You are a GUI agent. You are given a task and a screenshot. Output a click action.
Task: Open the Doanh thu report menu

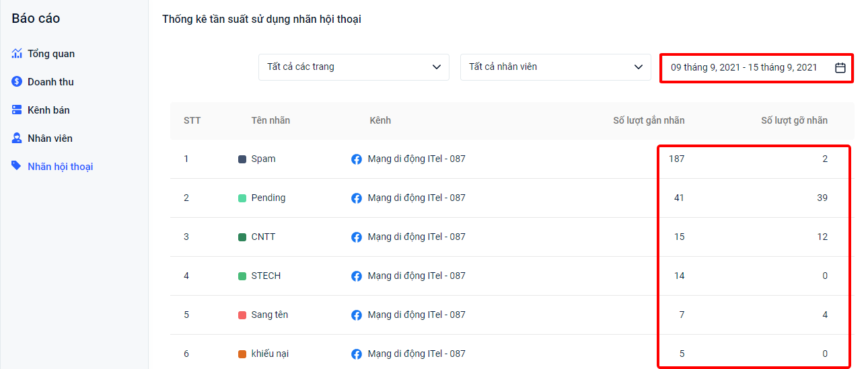(50, 82)
